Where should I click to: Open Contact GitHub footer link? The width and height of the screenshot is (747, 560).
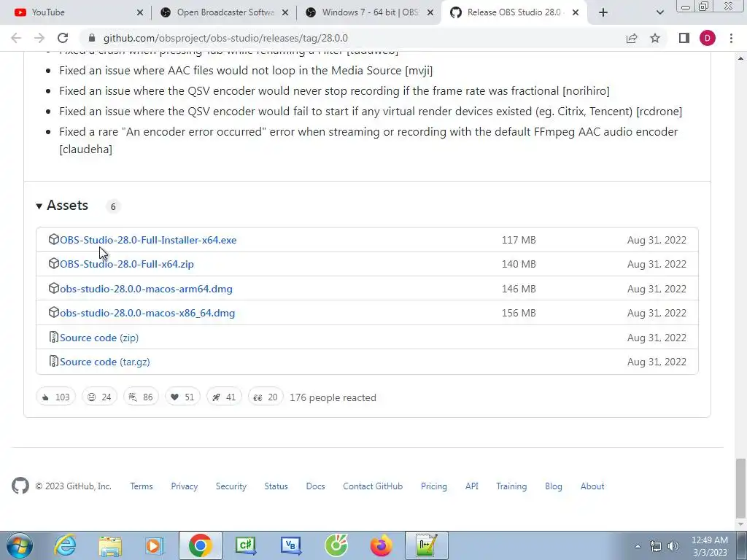pyautogui.click(x=373, y=486)
